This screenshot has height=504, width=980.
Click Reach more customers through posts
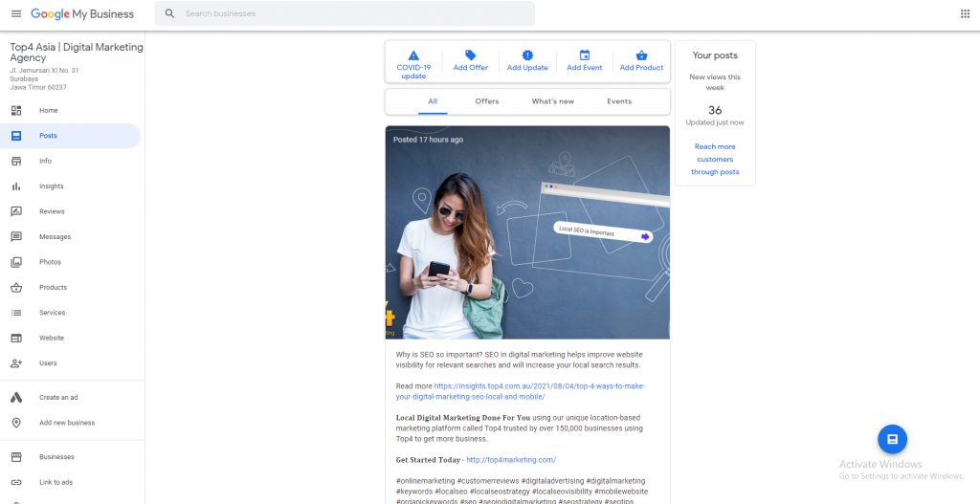pos(715,160)
